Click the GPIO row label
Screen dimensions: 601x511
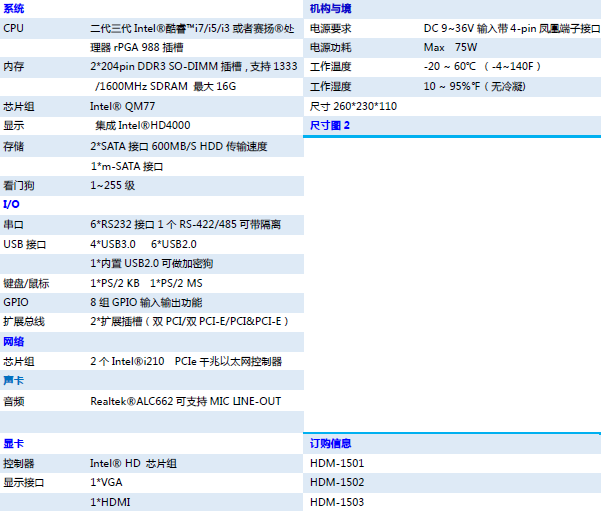pyautogui.click(x=16, y=302)
